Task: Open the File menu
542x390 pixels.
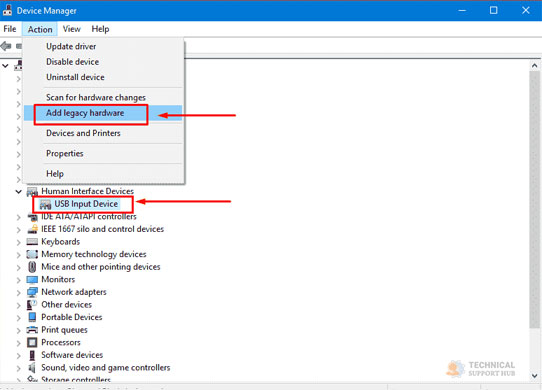Action: 10,29
